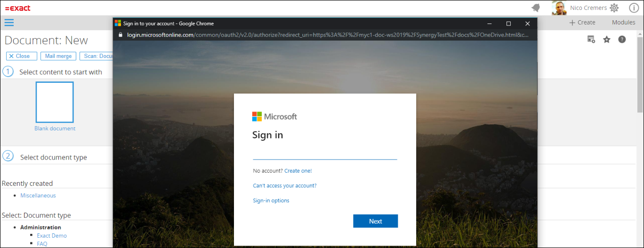Open the Miscellaneous document type link
The image size is (644, 248).
[x=38, y=195]
